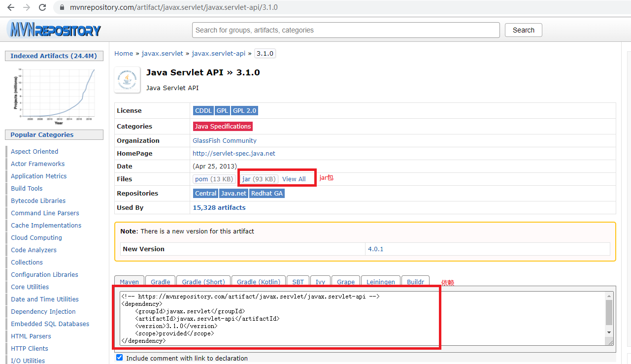631x364 pixels.
Task: Open the MVNRepository logo home
Action: click(55, 31)
